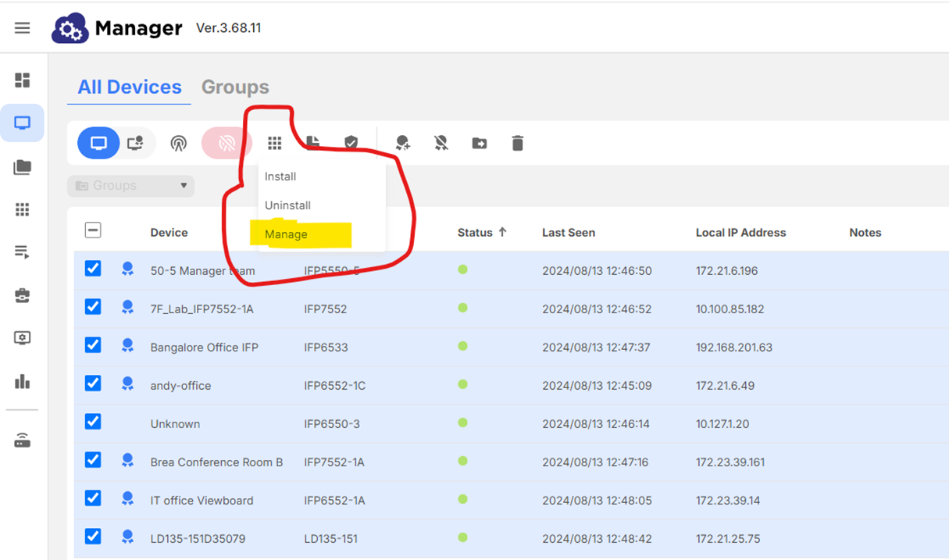The height and width of the screenshot is (560, 949).
Task: Uncheck the Unknown device checkbox
Action: 93,422
